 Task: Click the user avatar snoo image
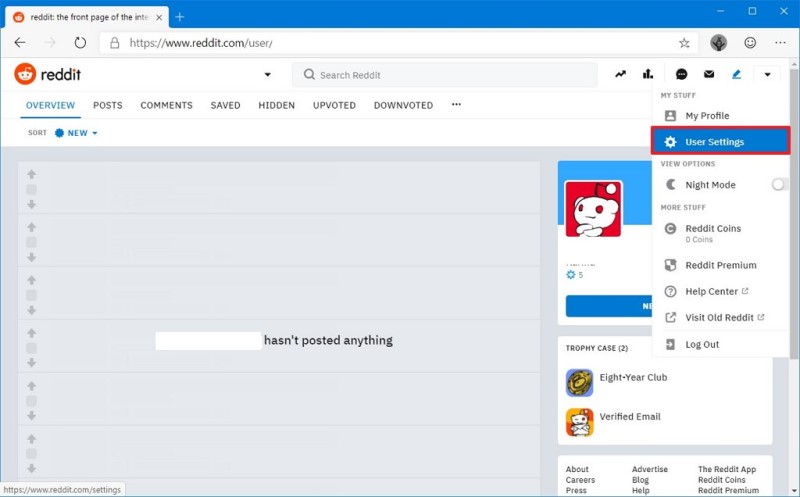coord(593,209)
